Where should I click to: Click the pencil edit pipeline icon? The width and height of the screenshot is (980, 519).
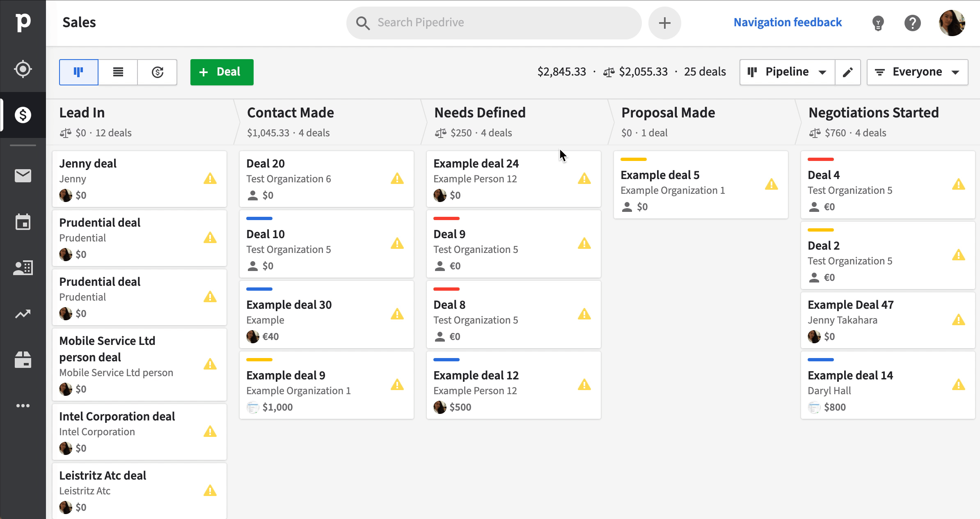coord(848,72)
